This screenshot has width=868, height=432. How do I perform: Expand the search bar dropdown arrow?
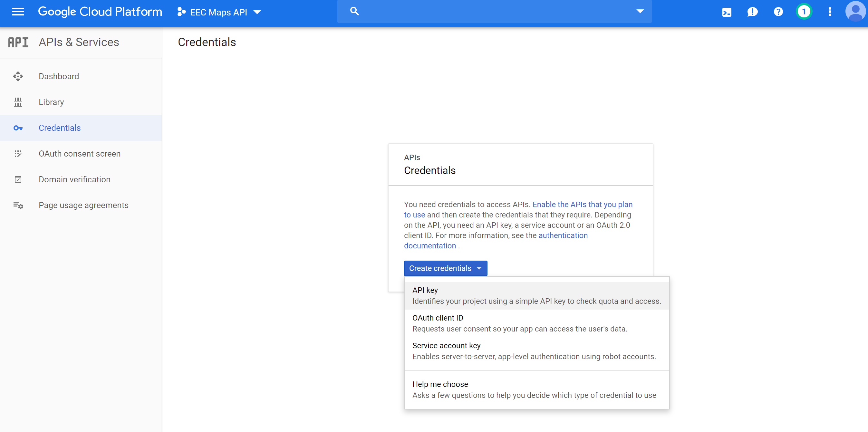(640, 12)
